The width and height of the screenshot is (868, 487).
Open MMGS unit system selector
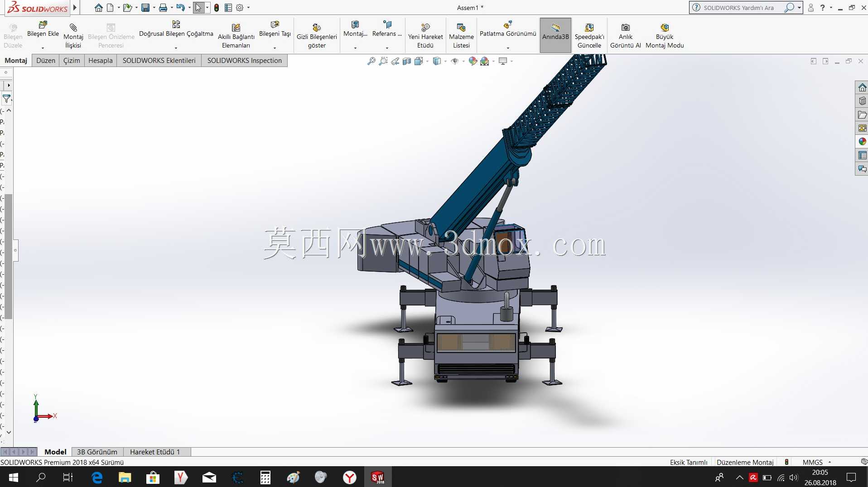pos(817,462)
